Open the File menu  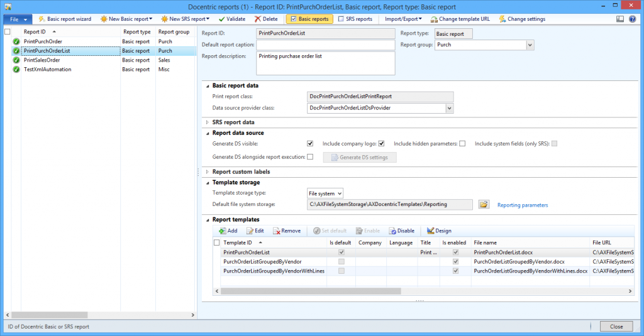click(17, 19)
